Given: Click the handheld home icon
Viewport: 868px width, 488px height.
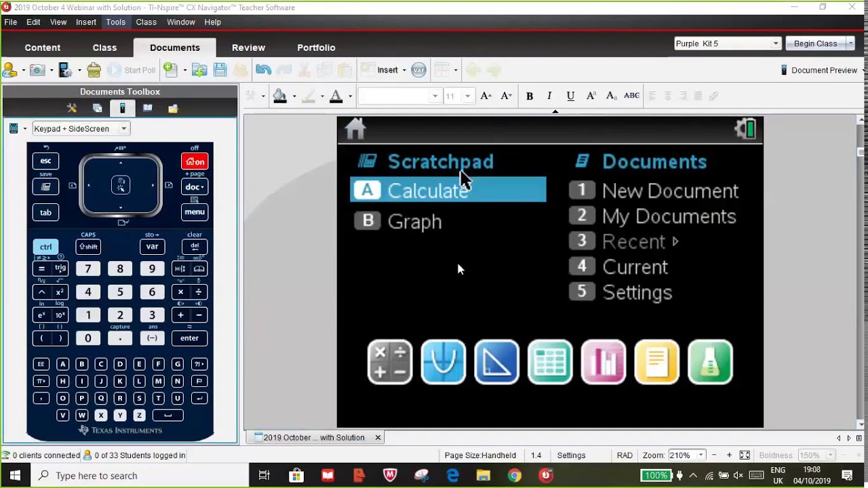Looking at the screenshot, I should [x=355, y=128].
